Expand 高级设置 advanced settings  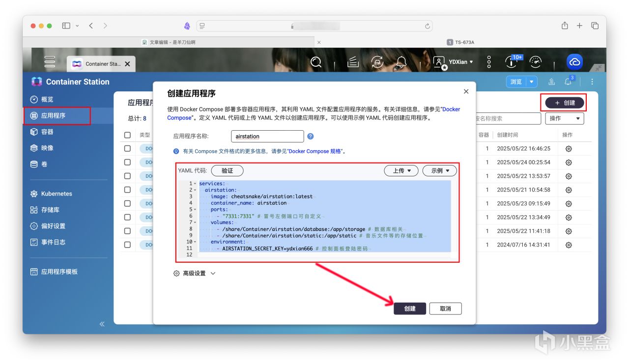coord(195,273)
